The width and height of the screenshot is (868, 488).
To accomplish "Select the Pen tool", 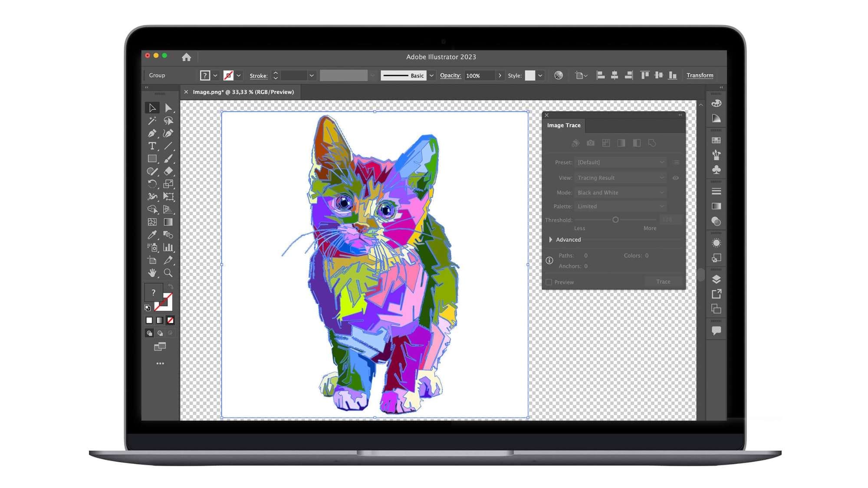I will click(x=152, y=133).
